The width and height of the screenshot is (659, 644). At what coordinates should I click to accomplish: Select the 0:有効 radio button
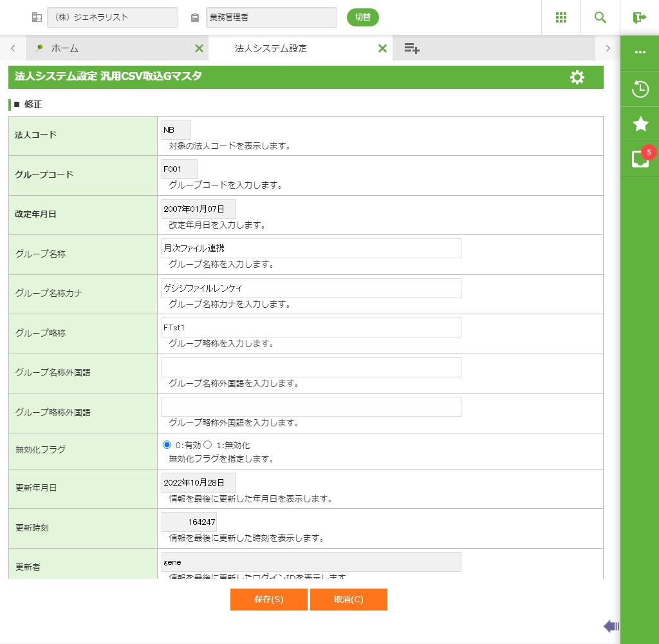pyautogui.click(x=167, y=445)
